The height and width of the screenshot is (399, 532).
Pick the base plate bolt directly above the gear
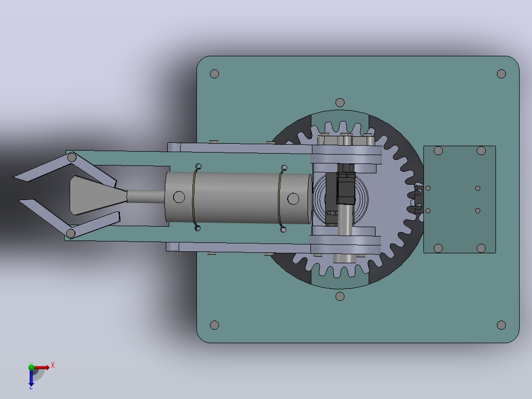click(340, 103)
